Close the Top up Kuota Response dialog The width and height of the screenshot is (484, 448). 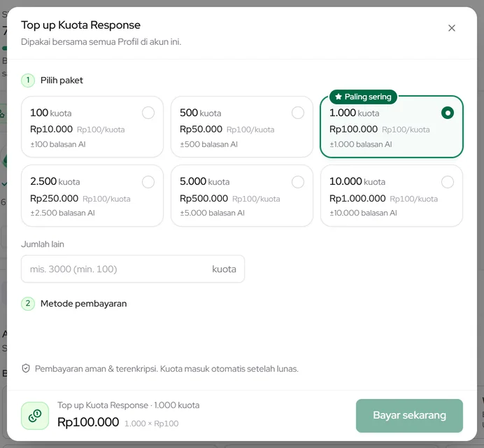[x=452, y=28]
